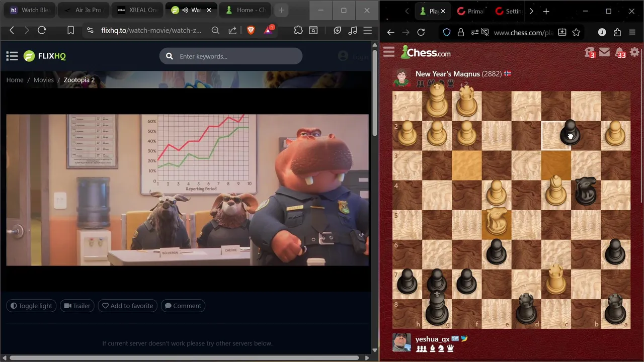Select the white rook on c7
This screenshot has width=644, height=362.
(556, 281)
